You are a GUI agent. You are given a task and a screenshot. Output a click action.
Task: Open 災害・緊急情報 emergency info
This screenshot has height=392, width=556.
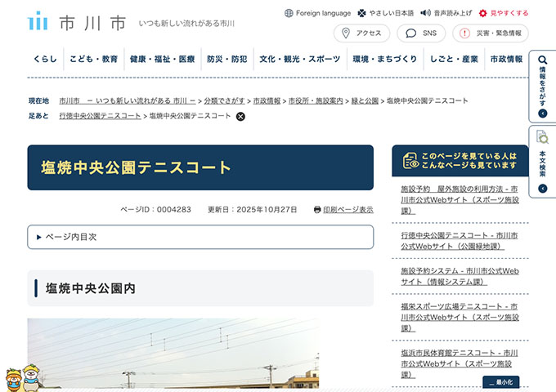click(x=491, y=33)
